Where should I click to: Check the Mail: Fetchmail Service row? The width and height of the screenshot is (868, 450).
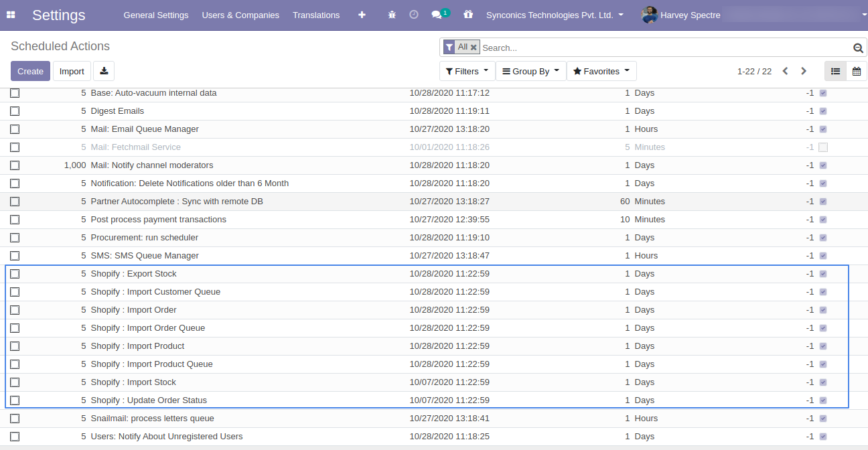point(15,147)
